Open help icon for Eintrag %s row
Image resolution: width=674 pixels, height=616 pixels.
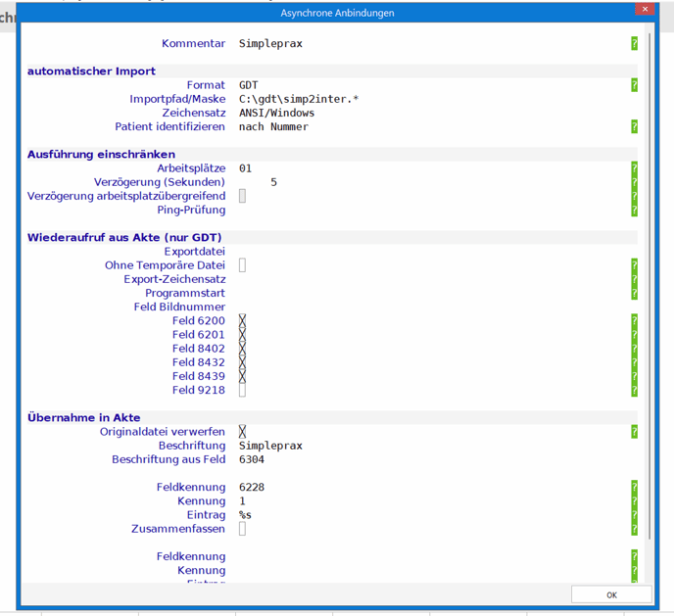coord(634,514)
